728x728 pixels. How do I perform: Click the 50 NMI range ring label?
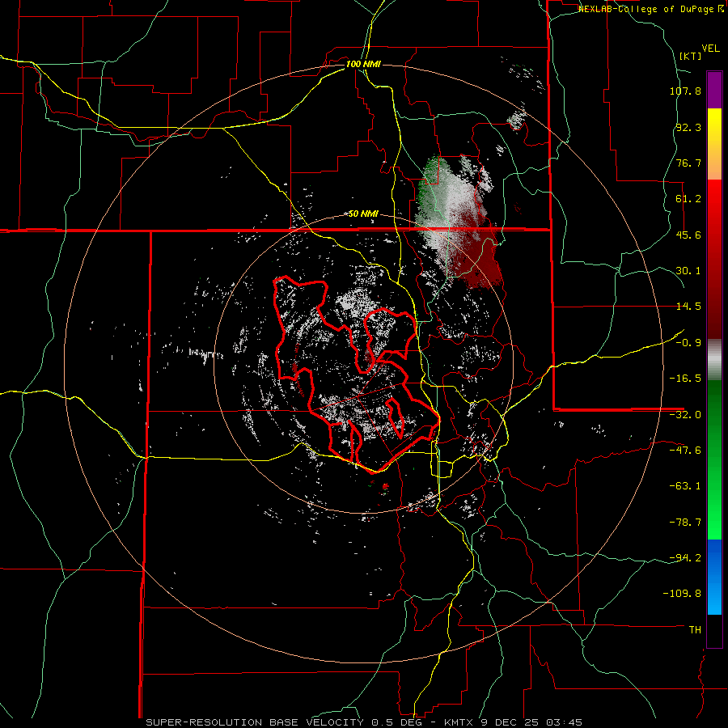363,214
